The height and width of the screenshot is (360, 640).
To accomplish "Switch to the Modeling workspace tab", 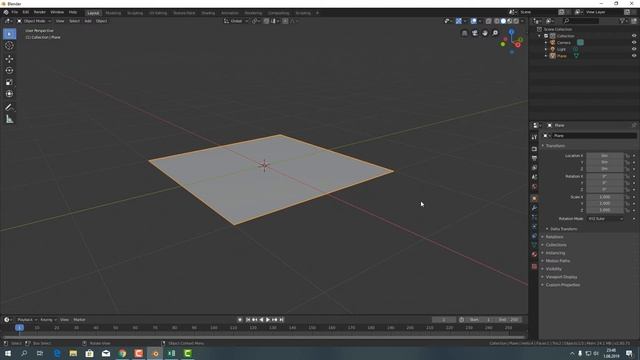I will pyautogui.click(x=113, y=13).
